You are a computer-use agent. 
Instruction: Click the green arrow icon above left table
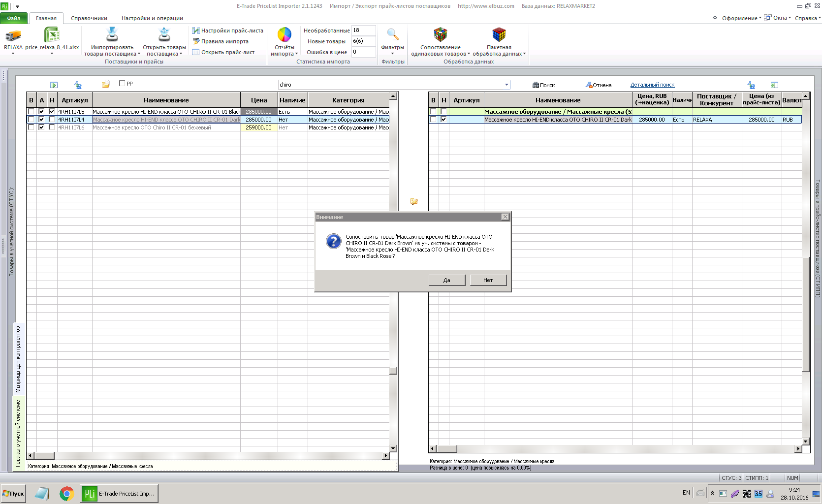pos(54,85)
